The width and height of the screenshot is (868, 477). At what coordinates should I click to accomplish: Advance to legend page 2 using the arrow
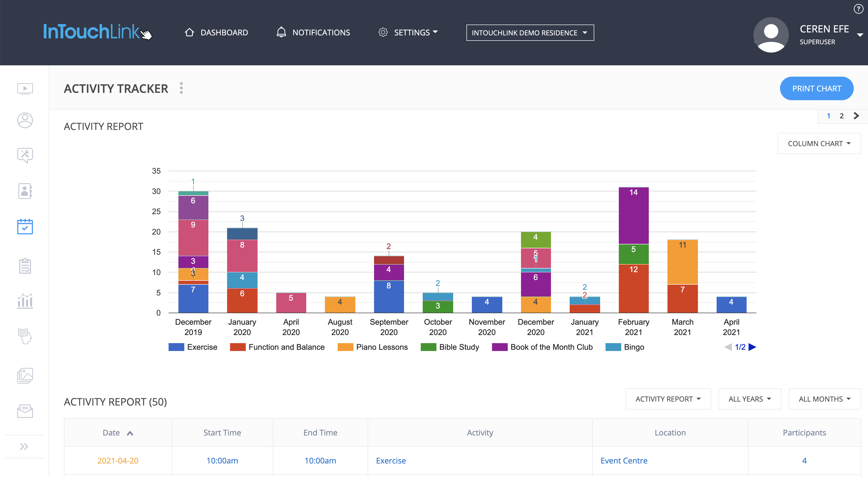coord(753,347)
